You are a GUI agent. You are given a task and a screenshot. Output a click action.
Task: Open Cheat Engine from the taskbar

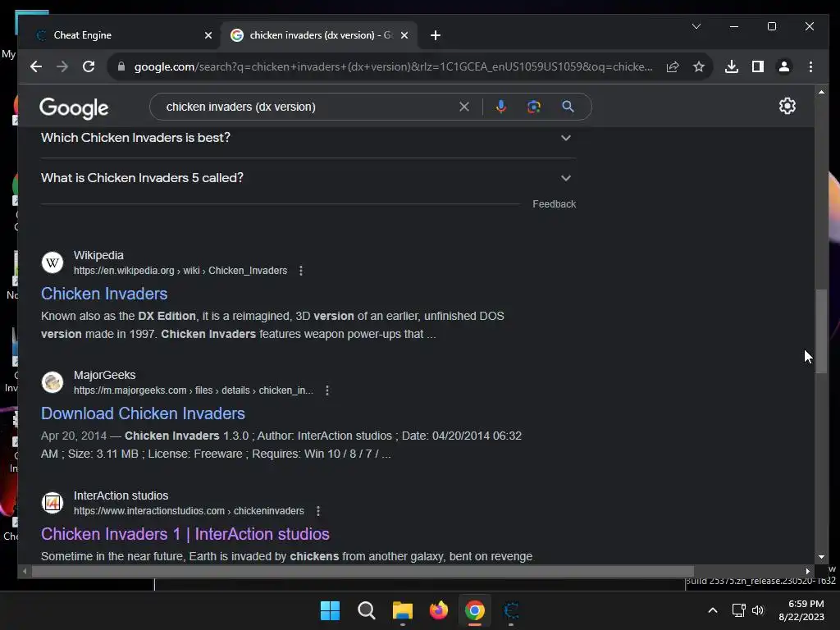pyautogui.click(x=511, y=610)
